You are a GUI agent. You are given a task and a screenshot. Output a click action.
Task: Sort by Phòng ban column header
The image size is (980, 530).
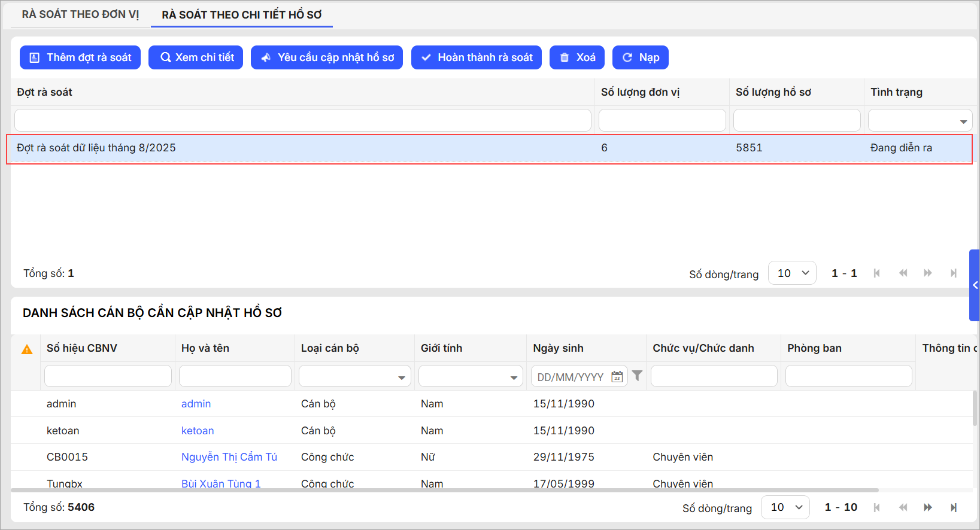click(814, 348)
